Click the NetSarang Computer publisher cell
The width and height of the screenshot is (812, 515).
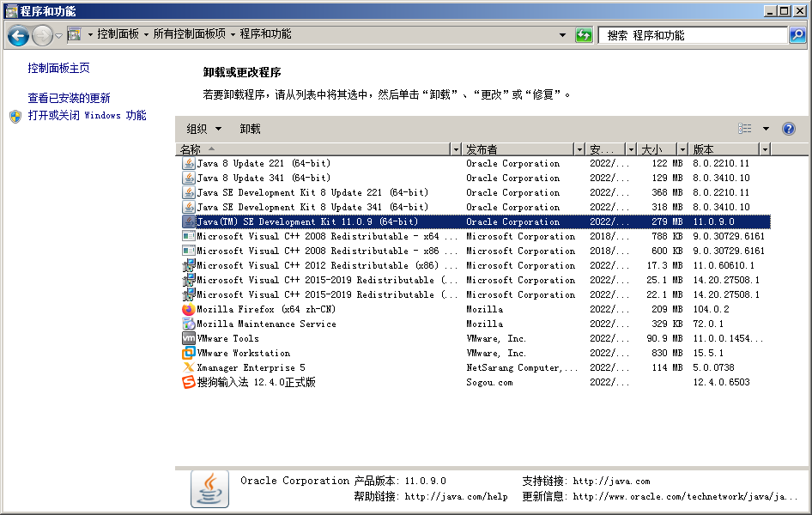(x=522, y=367)
